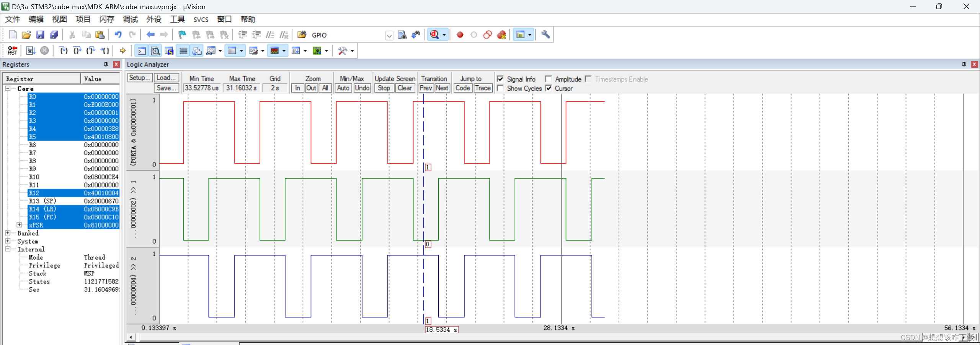Enable the Amplitude checkbox
The height and width of the screenshot is (345, 980).
(548, 79)
